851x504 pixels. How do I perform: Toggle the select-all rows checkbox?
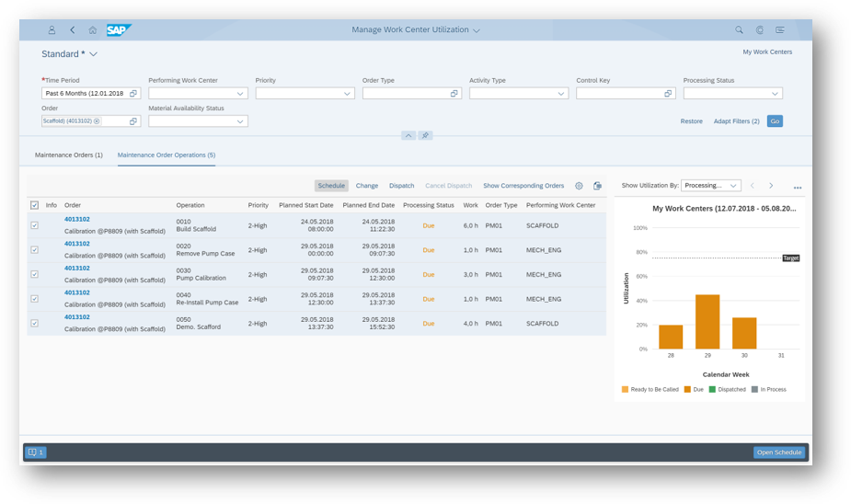34,205
